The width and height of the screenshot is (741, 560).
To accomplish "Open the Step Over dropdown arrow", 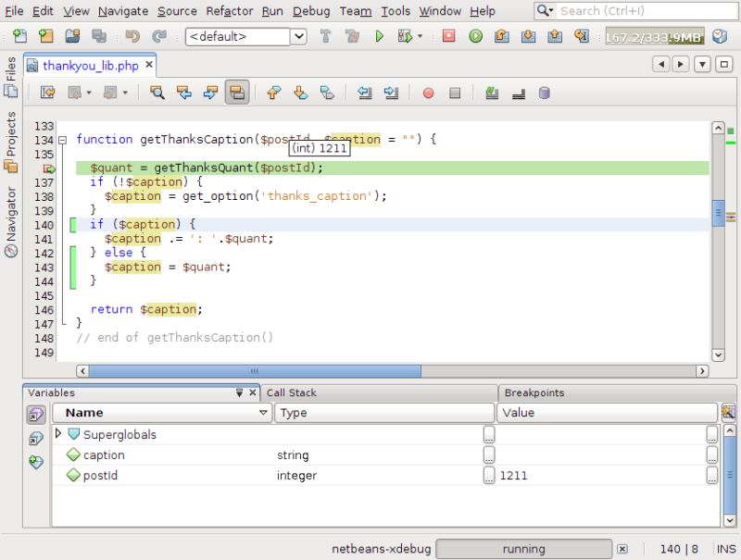I will pos(420,37).
